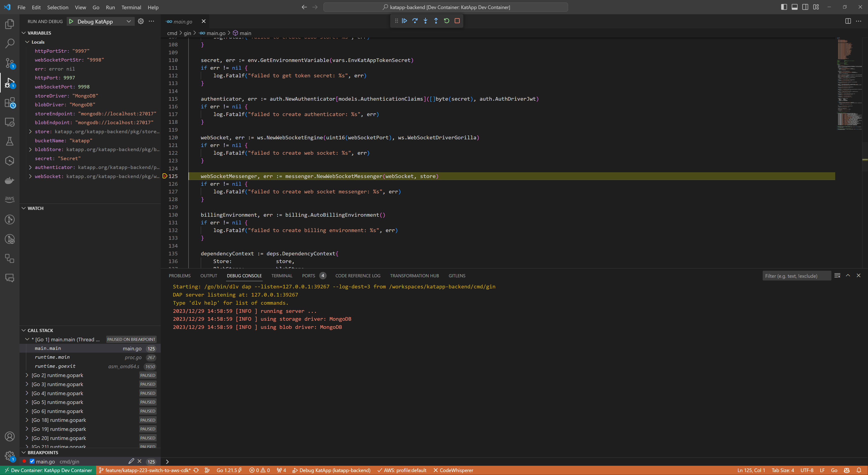The image size is (868, 475).
Task: Open the Selection menu
Action: click(58, 7)
